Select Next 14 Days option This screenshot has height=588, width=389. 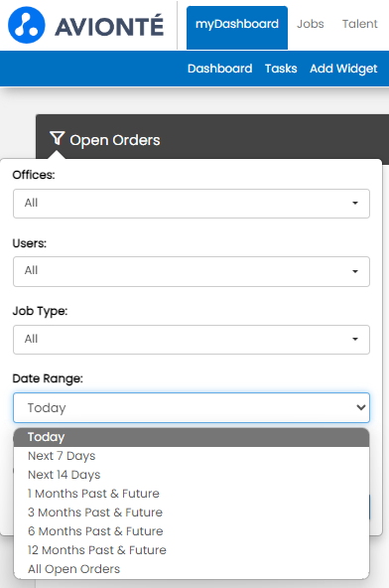[192, 475]
